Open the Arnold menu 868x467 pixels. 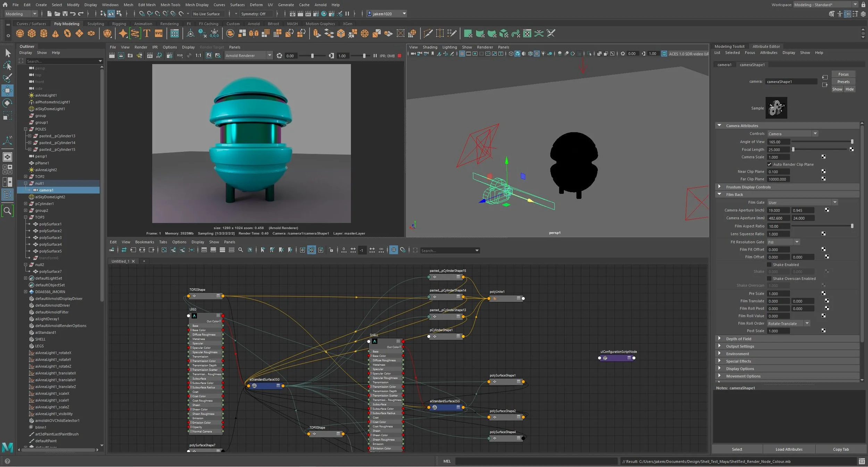pos(320,5)
